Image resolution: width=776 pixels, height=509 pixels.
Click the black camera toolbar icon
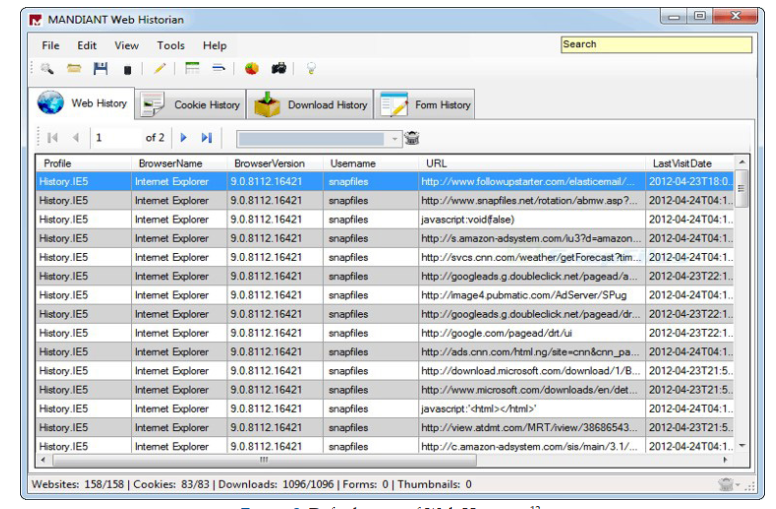click(279, 68)
